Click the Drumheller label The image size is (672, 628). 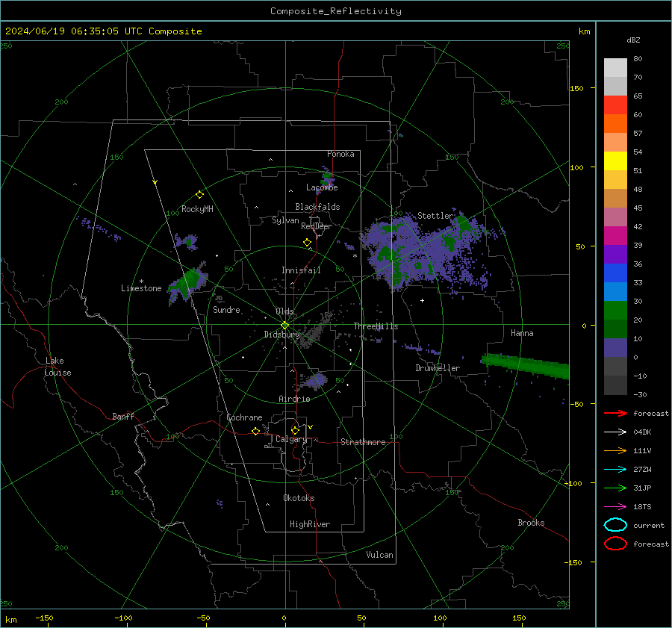click(x=438, y=368)
